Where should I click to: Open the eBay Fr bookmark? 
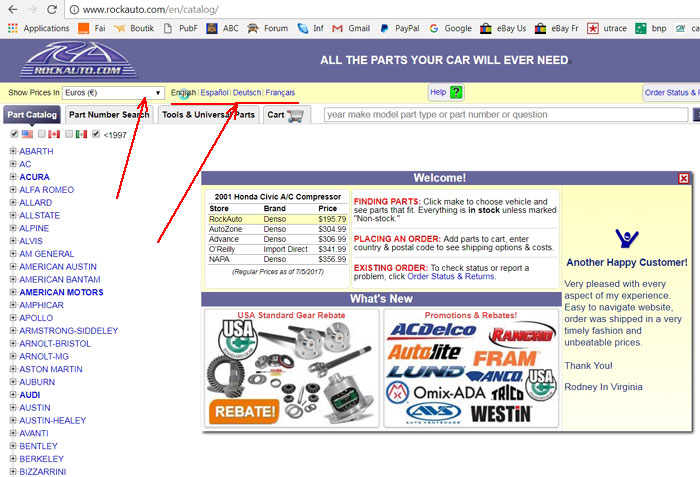pyautogui.click(x=556, y=28)
